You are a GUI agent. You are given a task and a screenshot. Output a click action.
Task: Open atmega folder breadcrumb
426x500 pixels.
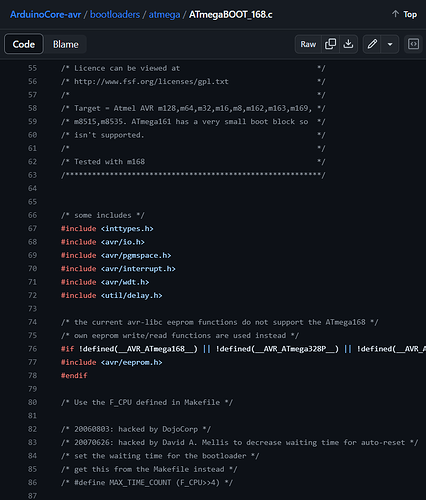164,15
